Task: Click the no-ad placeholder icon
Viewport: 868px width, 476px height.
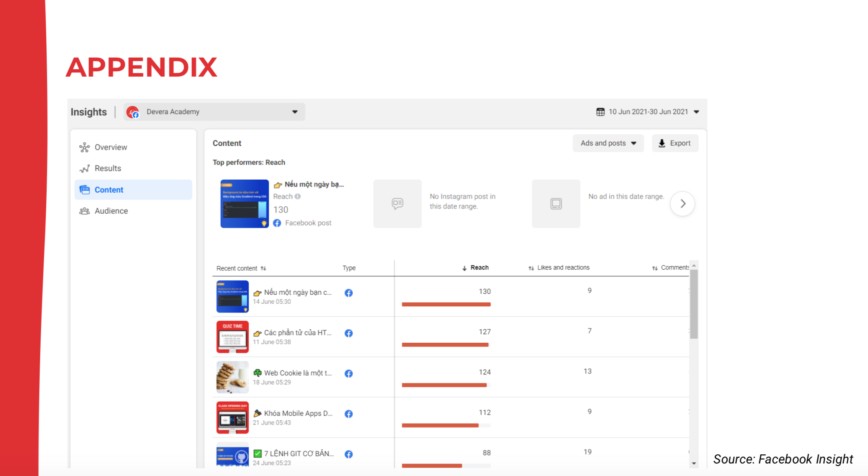Action: pyautogui.click(x=556, y=203)
